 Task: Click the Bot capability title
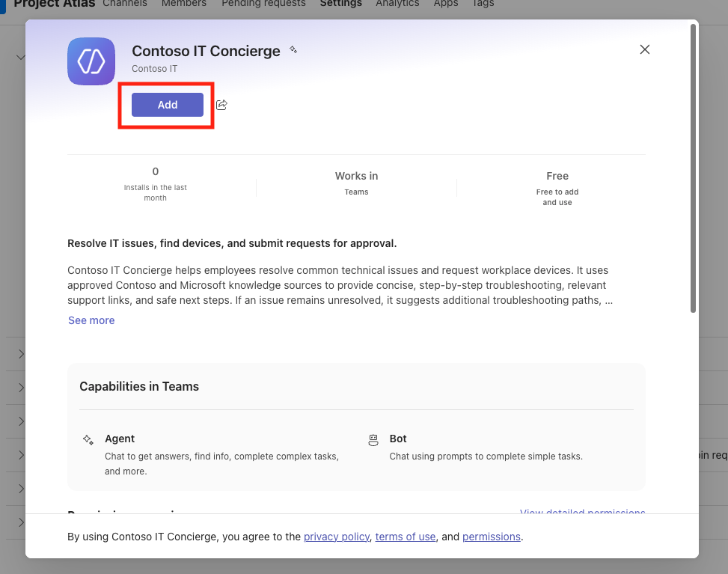coord(398,439)
